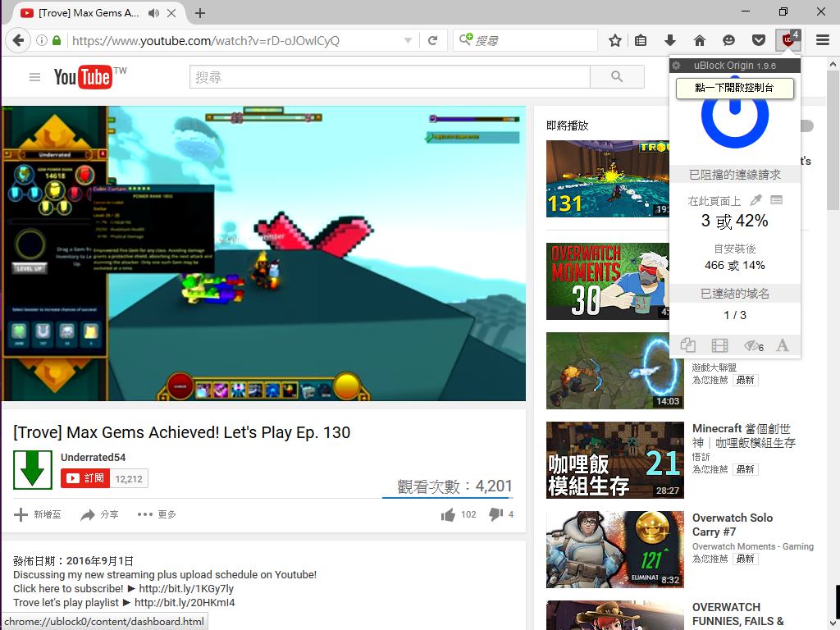Image resolution: width=840 pixels, height=630 pixels.
Task: Open YouTube guide hamburger menu
Action: (x=34, y=77)
